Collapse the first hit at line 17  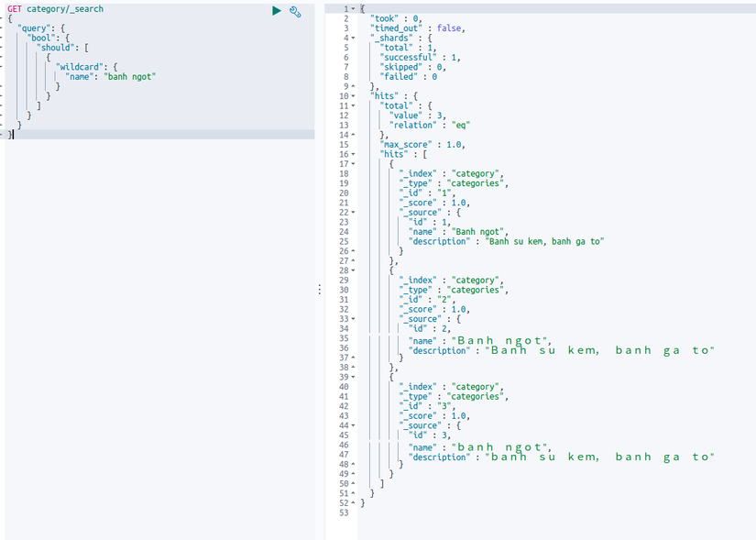[354, 163]
